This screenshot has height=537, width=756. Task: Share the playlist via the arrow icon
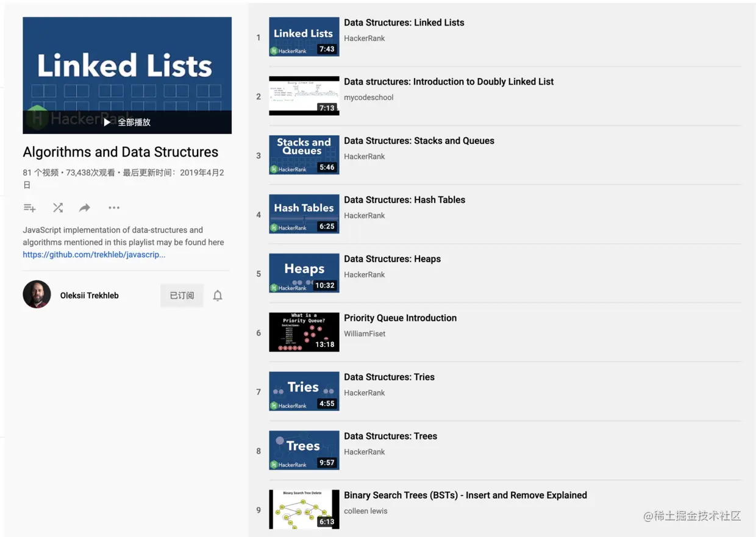85,208
